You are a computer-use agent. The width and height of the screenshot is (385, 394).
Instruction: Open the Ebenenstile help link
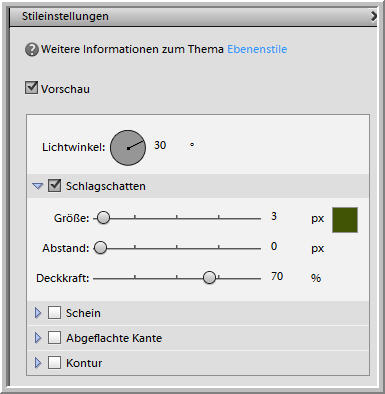tap(257, 49)
